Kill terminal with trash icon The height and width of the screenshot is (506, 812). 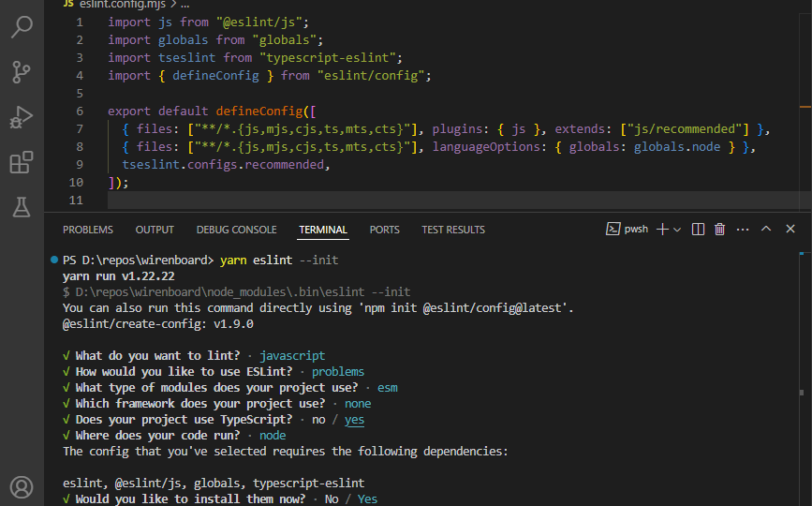[x=720, y=229]
